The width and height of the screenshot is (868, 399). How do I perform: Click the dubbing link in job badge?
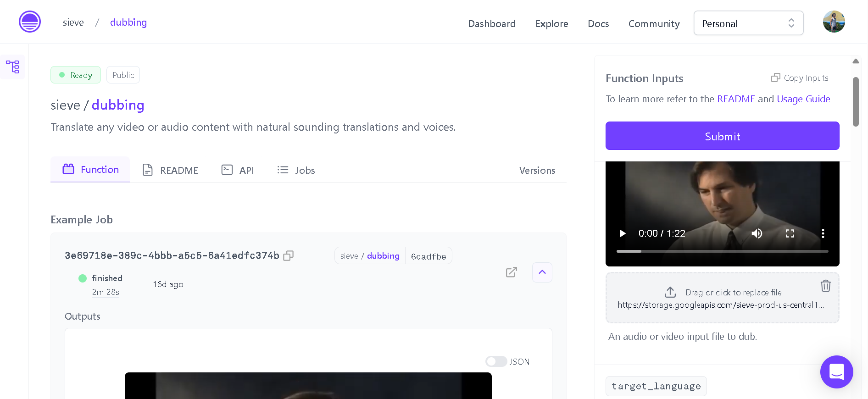[383, 256]
